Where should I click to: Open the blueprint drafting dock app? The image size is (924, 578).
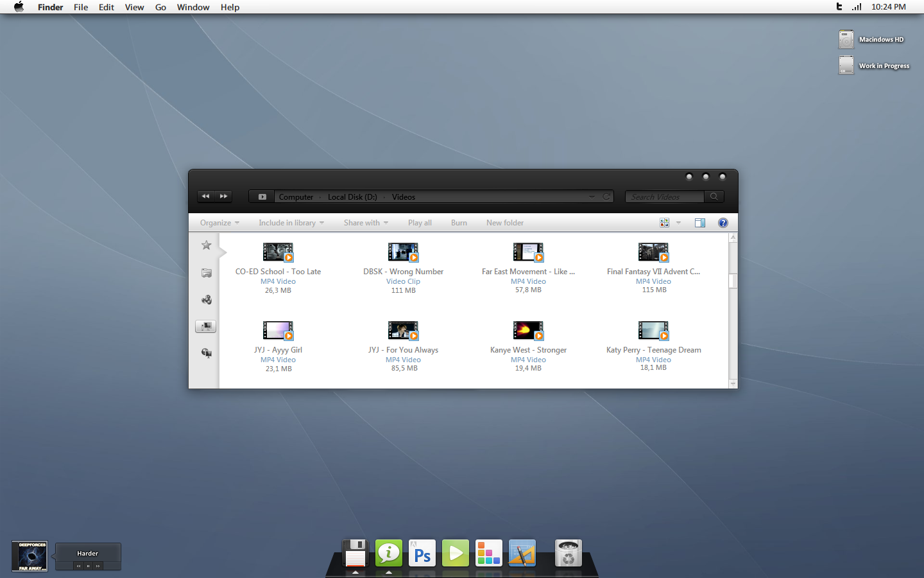point(522,553)
